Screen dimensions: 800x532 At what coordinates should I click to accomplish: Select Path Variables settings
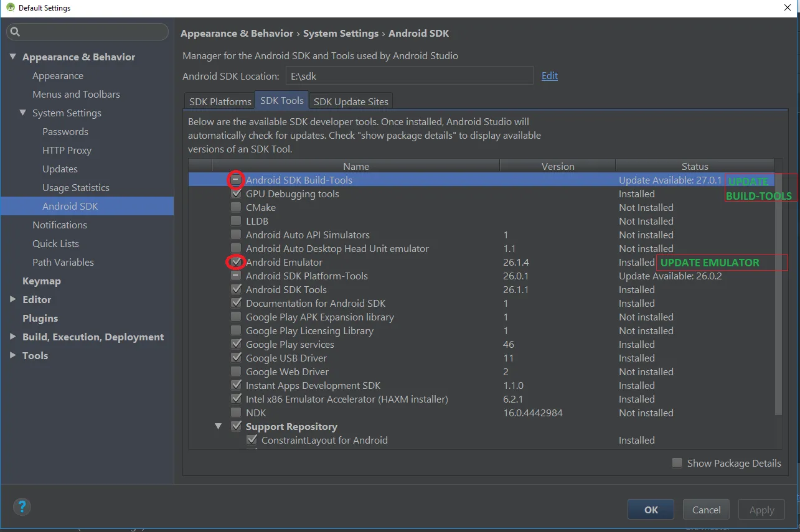[63, 263]
